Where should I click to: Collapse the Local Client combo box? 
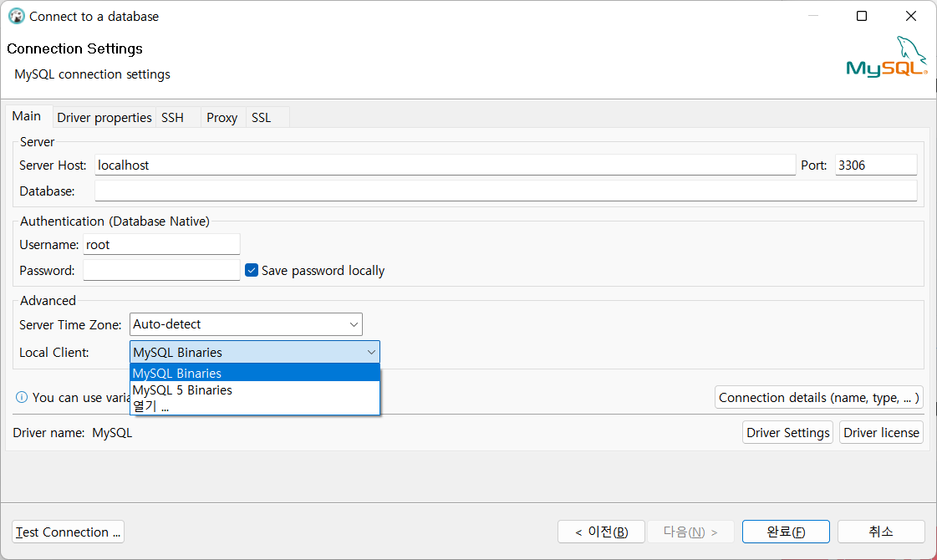pos(255,352)
